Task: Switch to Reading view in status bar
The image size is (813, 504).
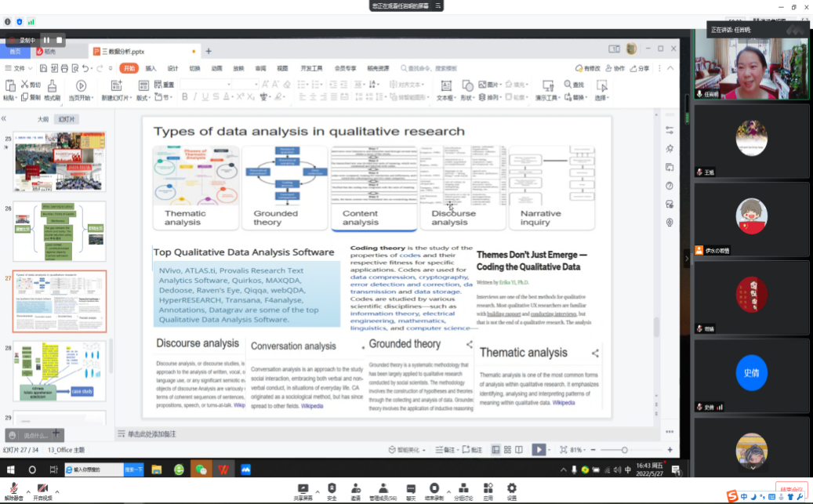Action: [x=519, y=450]
